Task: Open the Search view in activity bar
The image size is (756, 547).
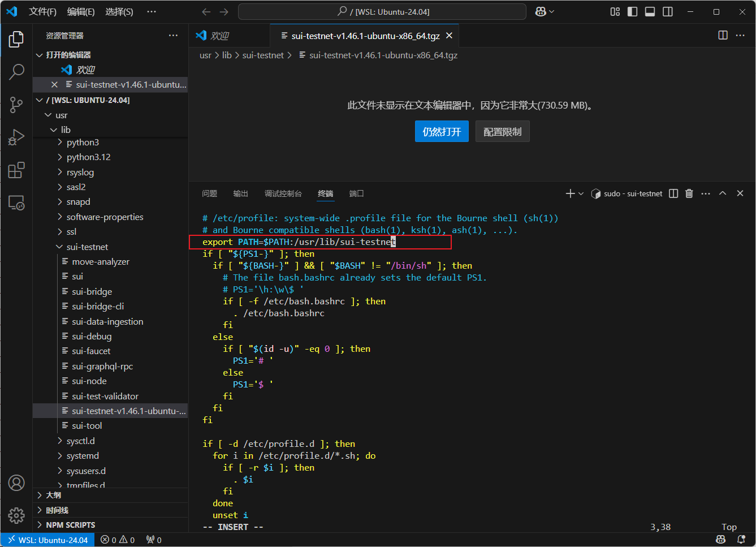Action: coord(16,72)
